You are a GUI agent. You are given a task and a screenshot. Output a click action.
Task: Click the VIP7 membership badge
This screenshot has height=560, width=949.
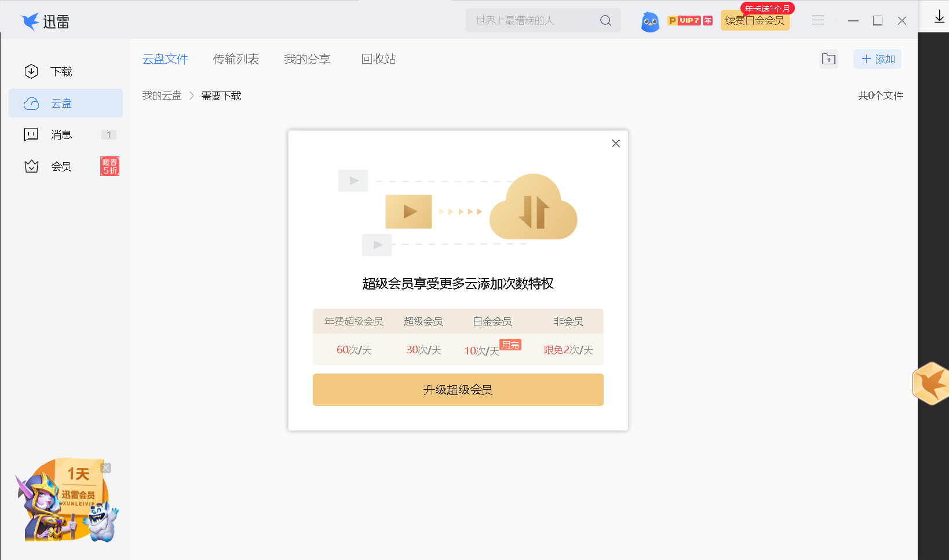(x=689, y=21)
